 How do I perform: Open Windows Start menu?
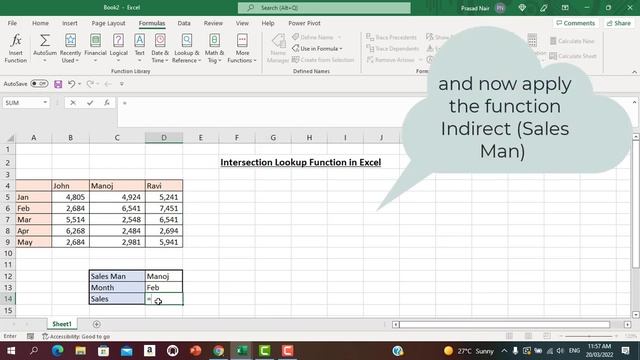coord(11,351)
